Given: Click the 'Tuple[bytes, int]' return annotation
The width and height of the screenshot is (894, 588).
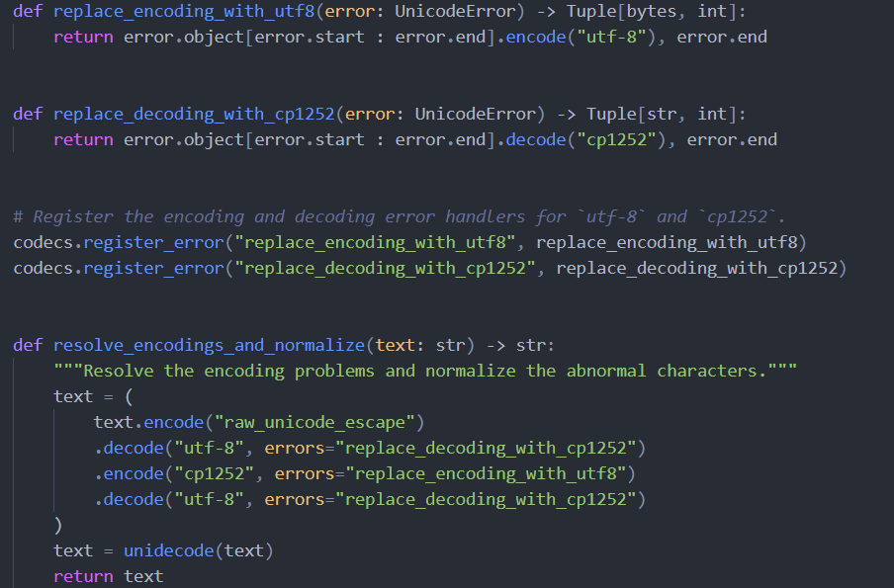Looking at the screenshot, I should pos(650,12).
